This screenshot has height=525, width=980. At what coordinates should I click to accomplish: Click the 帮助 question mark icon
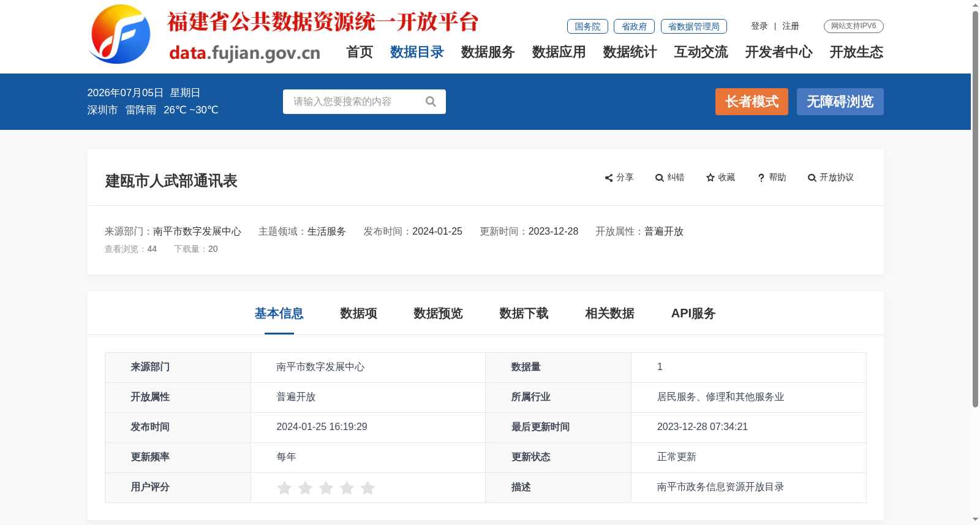coord(761,178)
